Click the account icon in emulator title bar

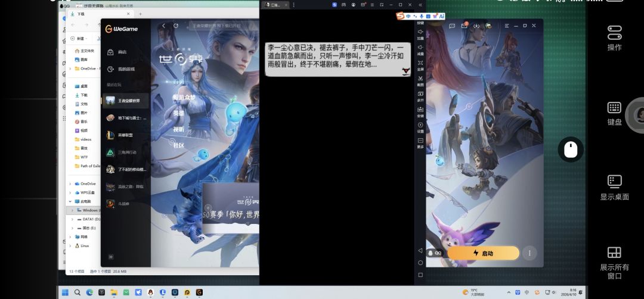[353, 5]
